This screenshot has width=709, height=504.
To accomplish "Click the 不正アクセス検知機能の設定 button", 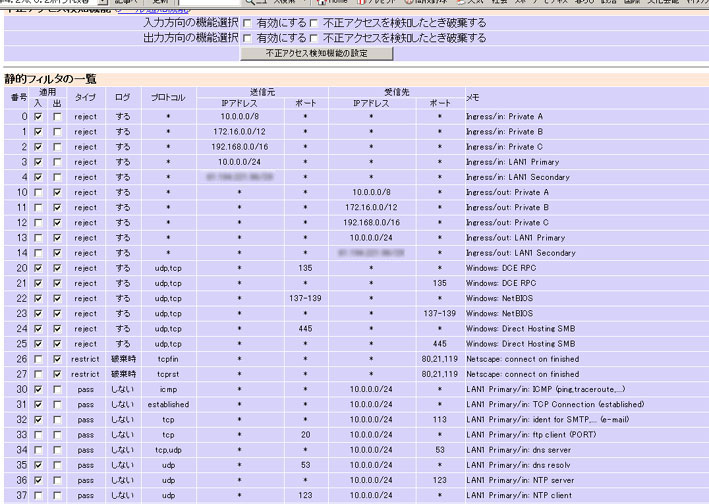I will (315, 53).
